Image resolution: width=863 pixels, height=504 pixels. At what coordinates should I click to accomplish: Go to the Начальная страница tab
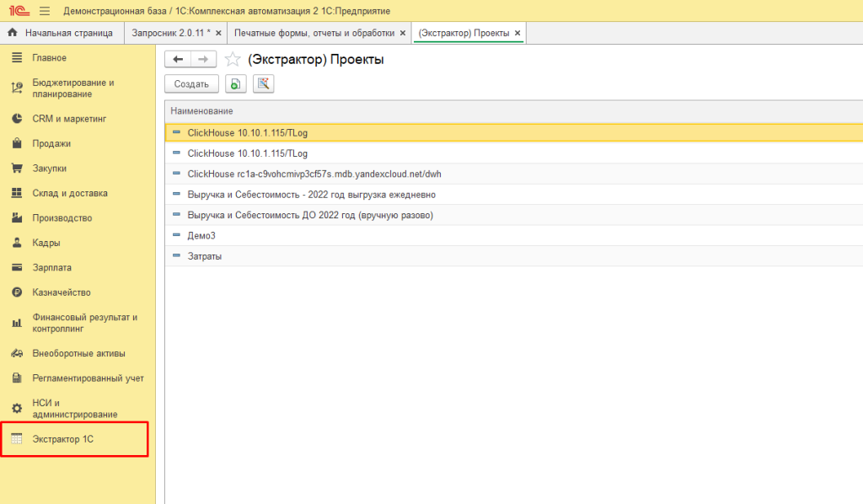(68, 33)
